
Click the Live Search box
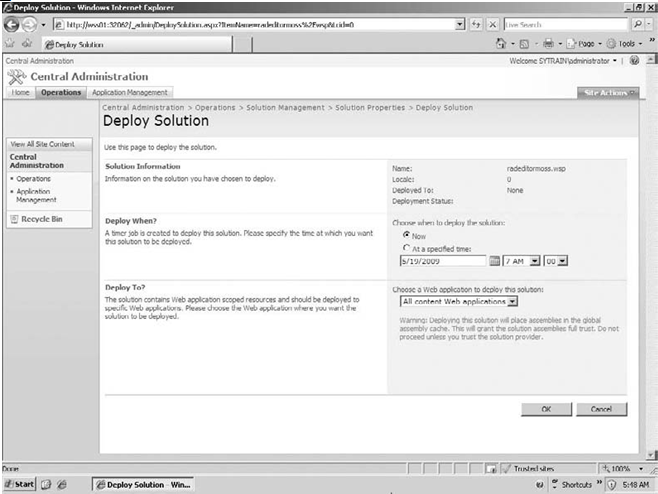[x=565, y=25]
